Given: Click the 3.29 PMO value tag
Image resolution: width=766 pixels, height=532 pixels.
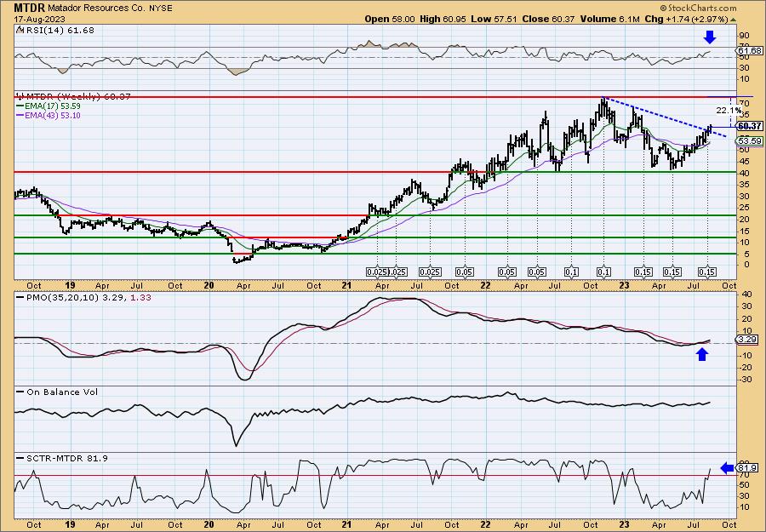Looking at the screenshot, I should pos(748,339).
